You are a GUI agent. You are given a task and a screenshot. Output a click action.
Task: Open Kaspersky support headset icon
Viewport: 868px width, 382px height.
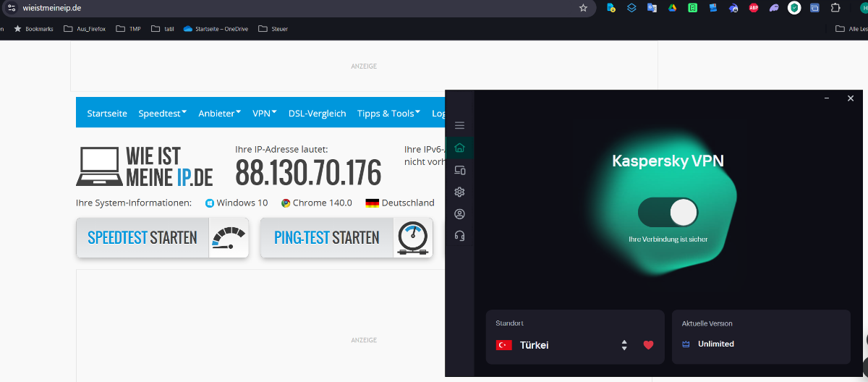tap(459, 236)
